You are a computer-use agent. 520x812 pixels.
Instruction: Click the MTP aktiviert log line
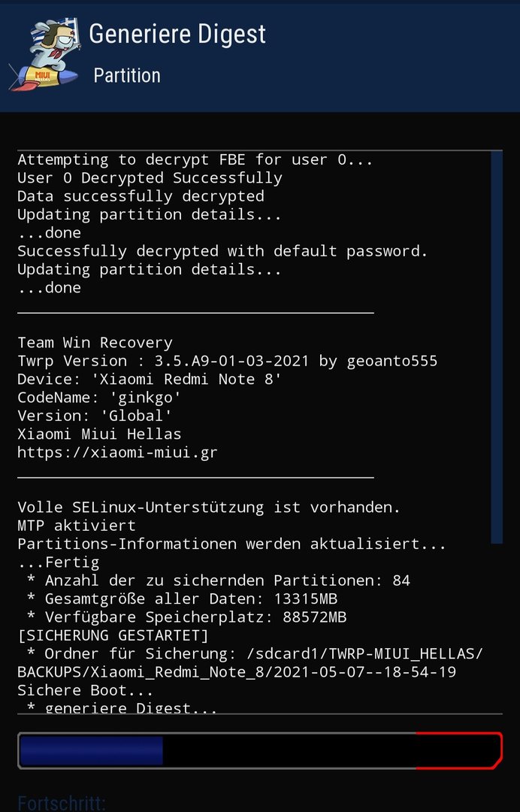(77, 526)
